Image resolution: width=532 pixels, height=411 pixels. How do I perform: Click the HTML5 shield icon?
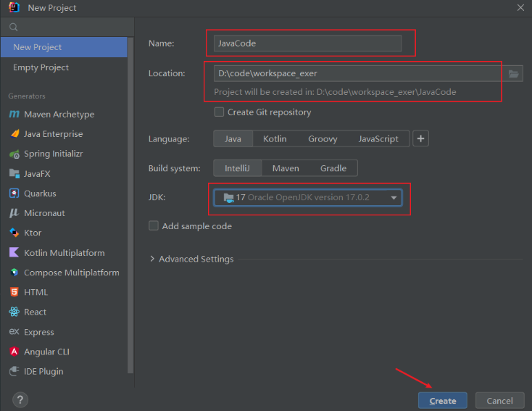pyautogui.click(x=14, y=292)
